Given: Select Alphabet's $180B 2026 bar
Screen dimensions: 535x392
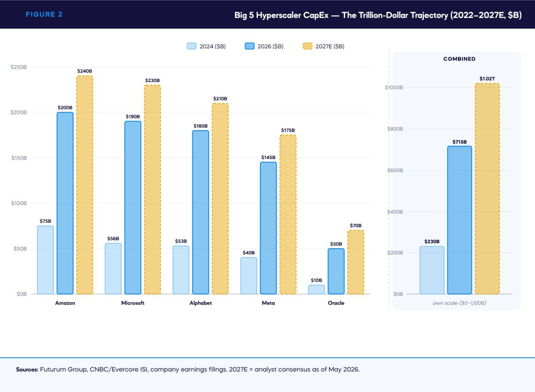Looking at the screenshot, I should click(201, 212).
